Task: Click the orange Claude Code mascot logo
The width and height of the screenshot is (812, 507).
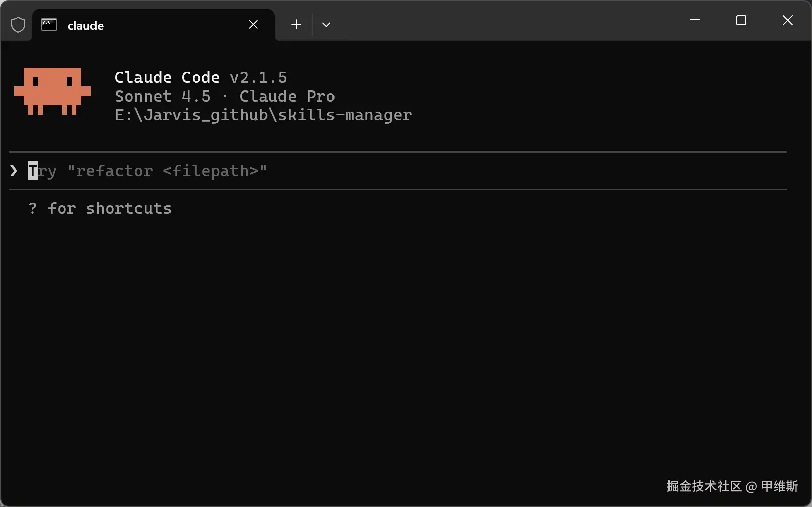Action: (53, 91)
